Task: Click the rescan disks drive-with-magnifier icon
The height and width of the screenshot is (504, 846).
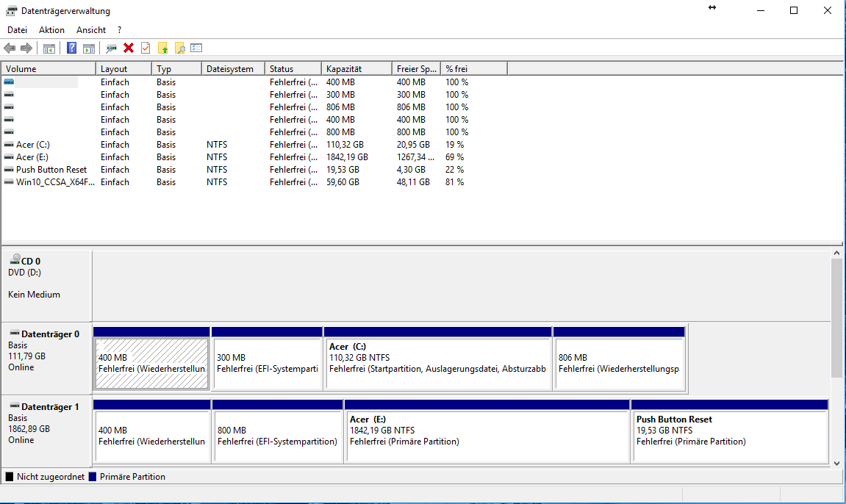Action: [x=111, y=48]
